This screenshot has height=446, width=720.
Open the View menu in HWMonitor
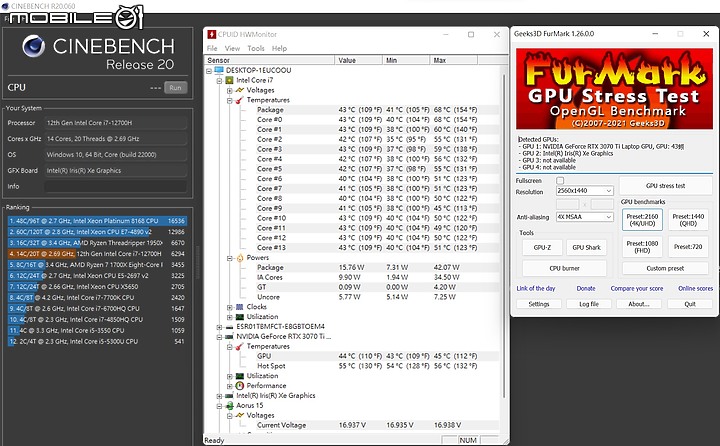click(x=232, y=48)
